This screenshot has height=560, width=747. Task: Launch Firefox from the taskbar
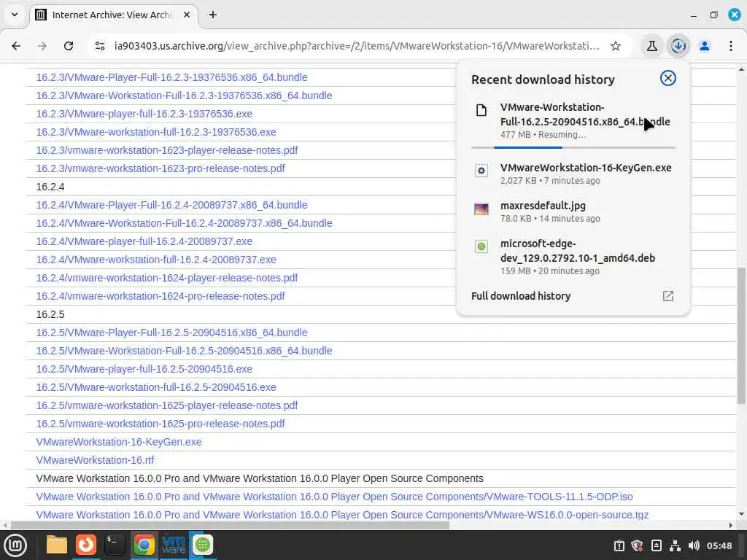(86, 545)
